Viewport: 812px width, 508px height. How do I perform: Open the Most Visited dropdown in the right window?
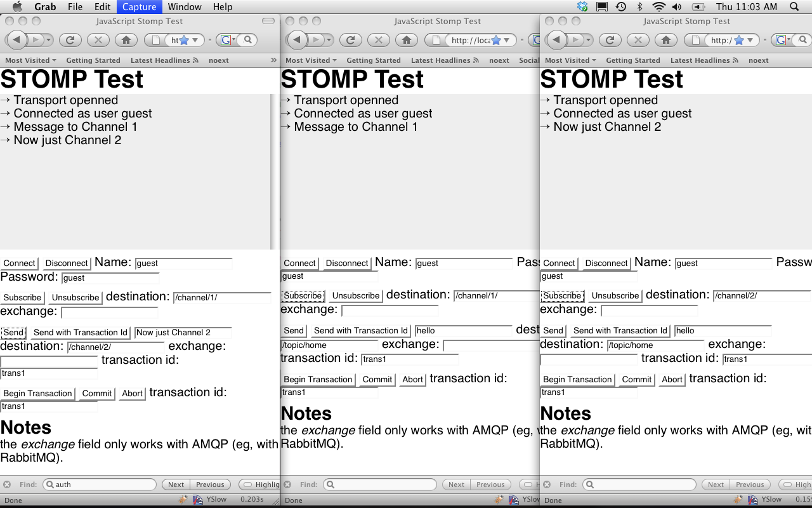click(570, 60)
